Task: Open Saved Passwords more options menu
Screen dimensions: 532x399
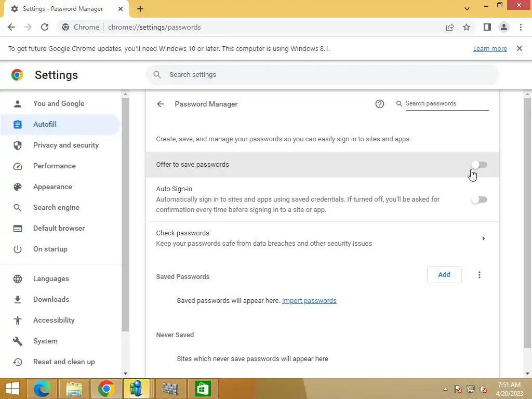Action: (479, 274)
